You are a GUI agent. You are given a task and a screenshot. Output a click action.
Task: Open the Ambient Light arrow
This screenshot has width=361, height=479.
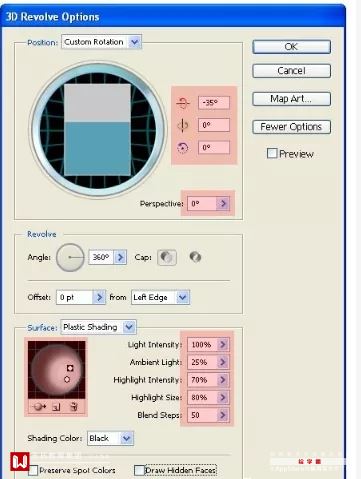coord(223,362)
